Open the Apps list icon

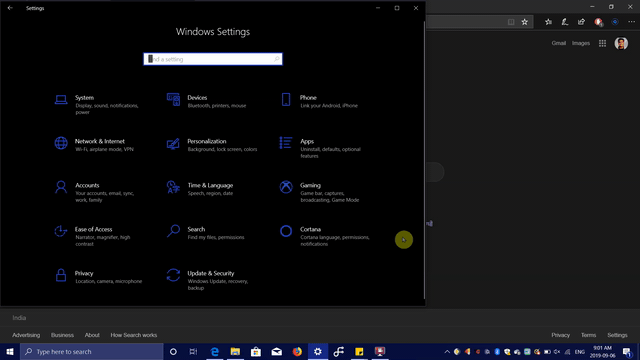286,143
